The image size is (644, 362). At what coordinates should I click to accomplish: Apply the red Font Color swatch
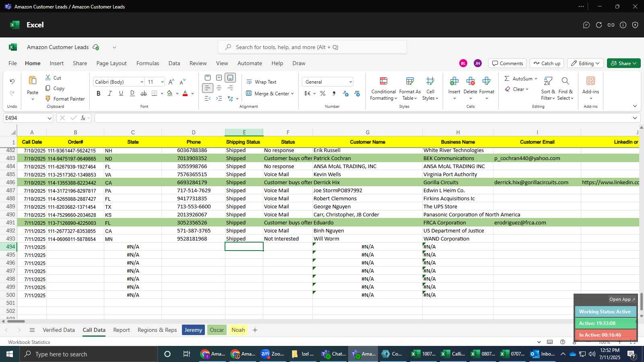pos(185,93)
